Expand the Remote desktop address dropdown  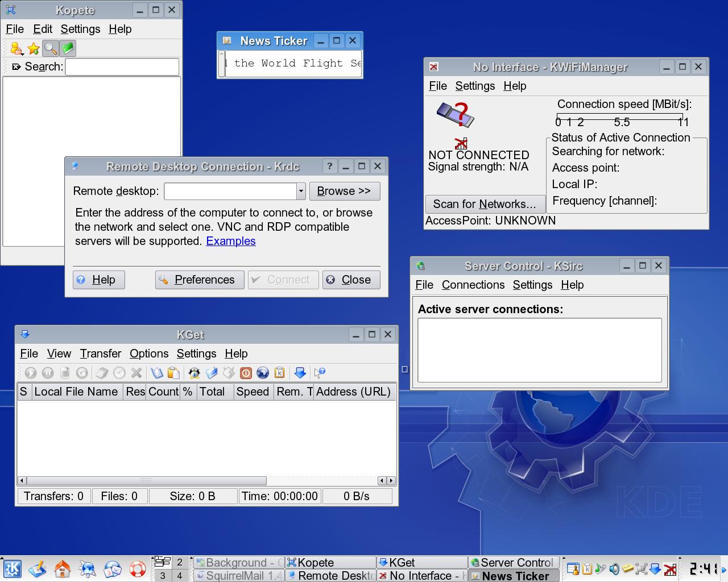click(301, 192)
